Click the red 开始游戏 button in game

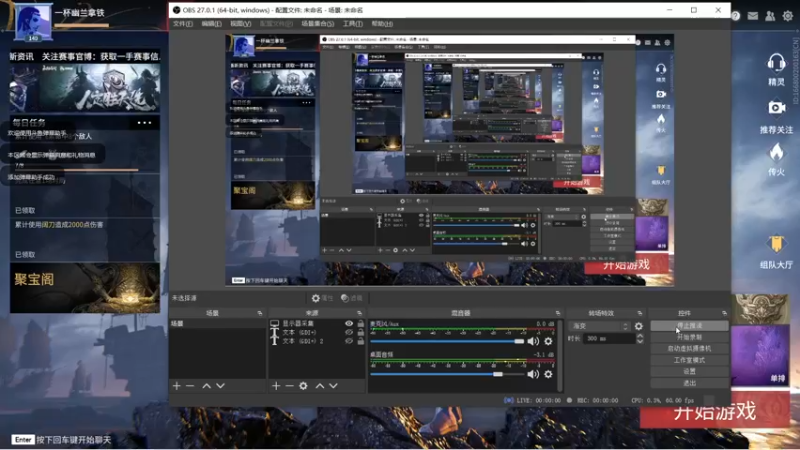[714, 411]
